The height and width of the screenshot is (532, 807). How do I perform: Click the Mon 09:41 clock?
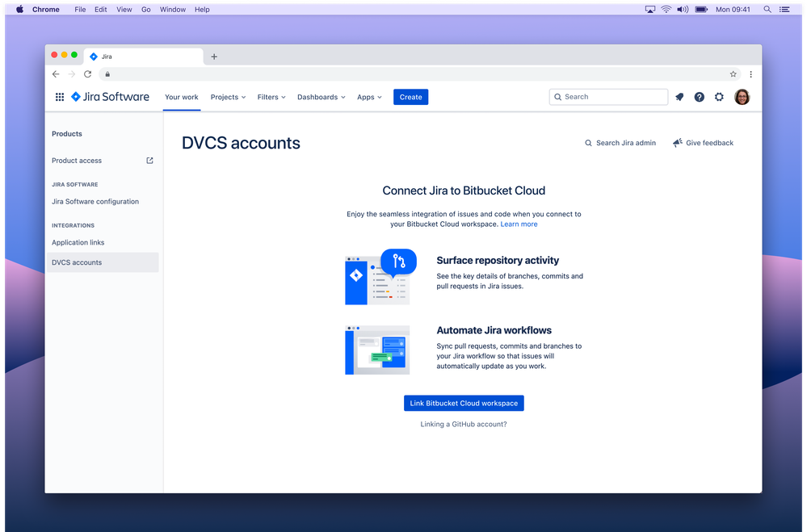pos(733,9)
